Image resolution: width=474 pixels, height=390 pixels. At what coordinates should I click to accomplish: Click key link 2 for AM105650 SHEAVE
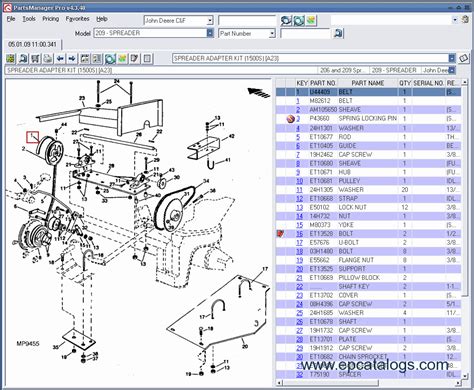[298, 110]
